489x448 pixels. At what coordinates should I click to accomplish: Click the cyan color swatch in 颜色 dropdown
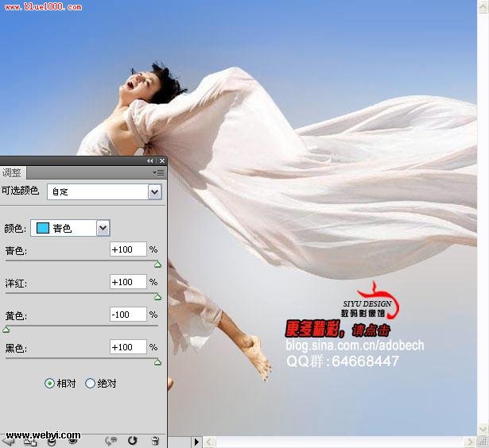(x=43, y=228)
